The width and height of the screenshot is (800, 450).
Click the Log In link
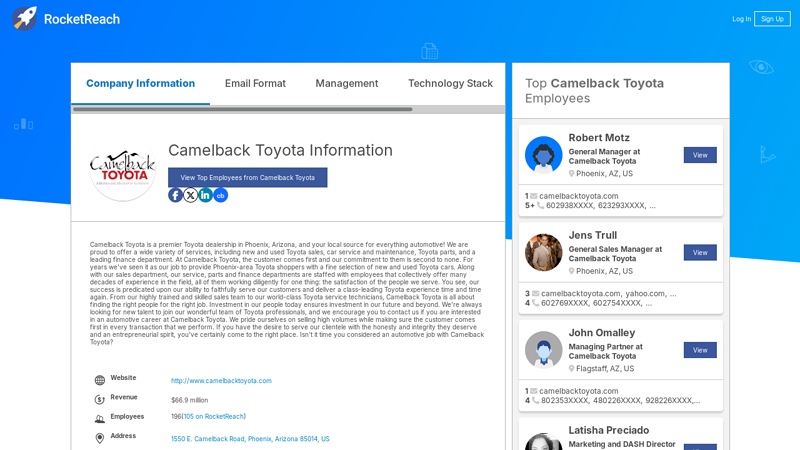click(741, 19)
